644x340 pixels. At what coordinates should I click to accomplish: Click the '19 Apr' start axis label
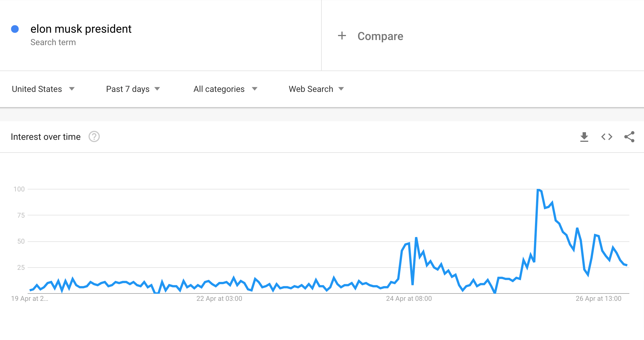pos(30,299)
